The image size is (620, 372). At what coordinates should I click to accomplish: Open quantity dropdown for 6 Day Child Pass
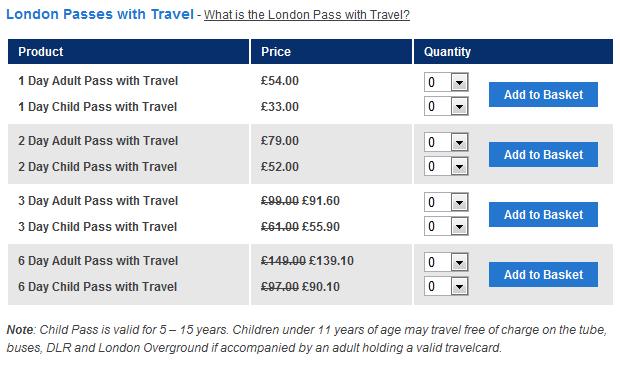446,286
